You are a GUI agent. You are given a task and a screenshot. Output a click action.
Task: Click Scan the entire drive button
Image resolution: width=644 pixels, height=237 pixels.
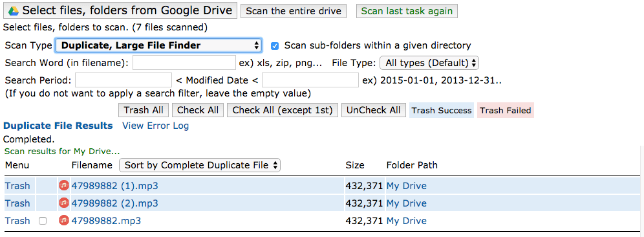294,11
